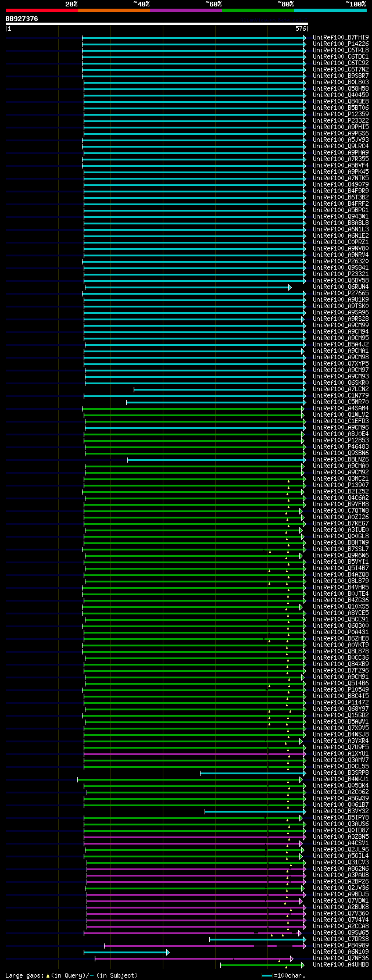Open hit UniRef100_C6T7N2
This screenshot has height=980, width=372.
341,69
